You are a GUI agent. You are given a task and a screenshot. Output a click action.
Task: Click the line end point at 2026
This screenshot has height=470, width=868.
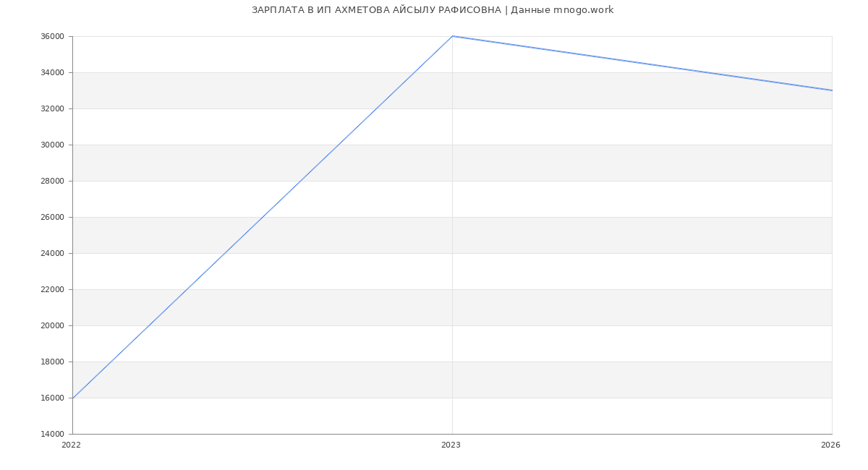pos(831,90)
